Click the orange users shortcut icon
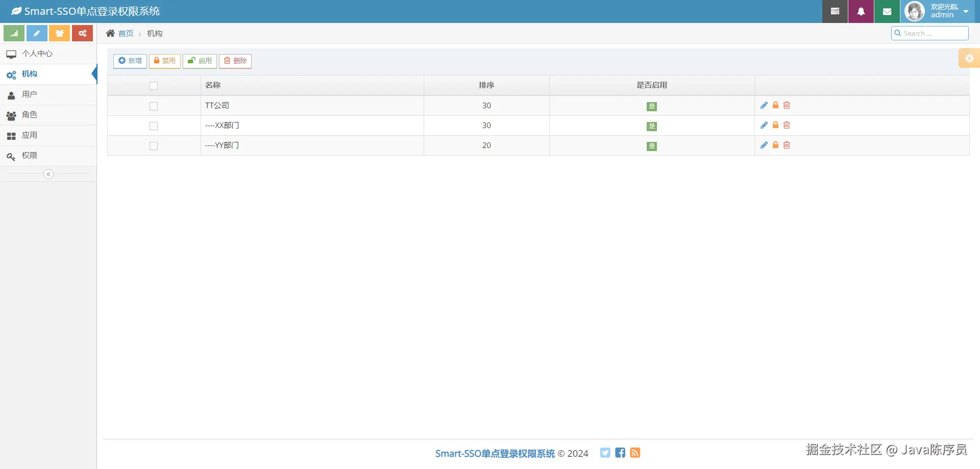This screenshot has height=469, width=980. pyautogui.click(x=59, y=33)
